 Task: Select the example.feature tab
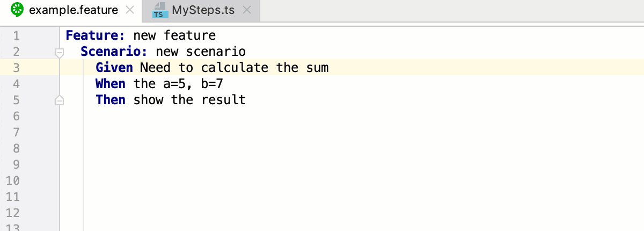[x=74, y=10]
